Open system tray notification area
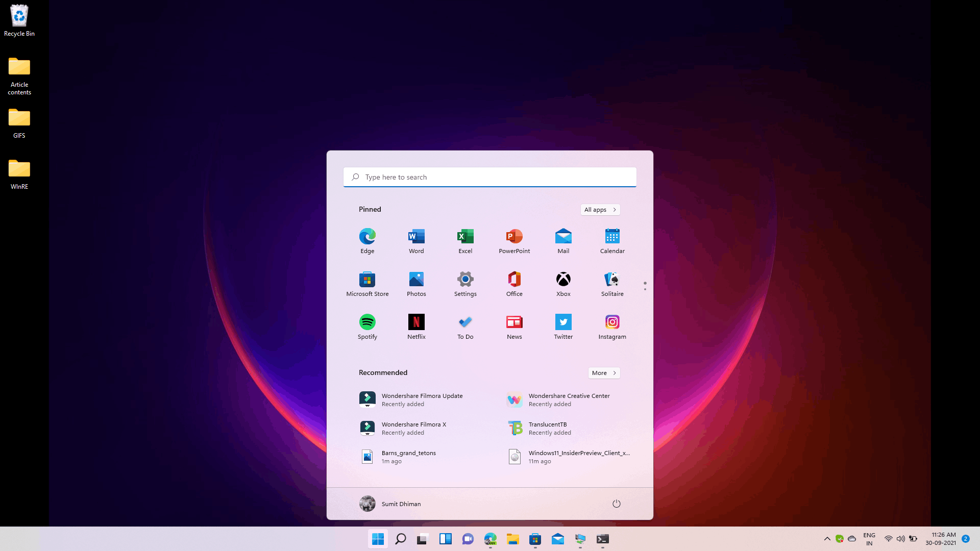The image size is (980, 551). coord(827,538)
